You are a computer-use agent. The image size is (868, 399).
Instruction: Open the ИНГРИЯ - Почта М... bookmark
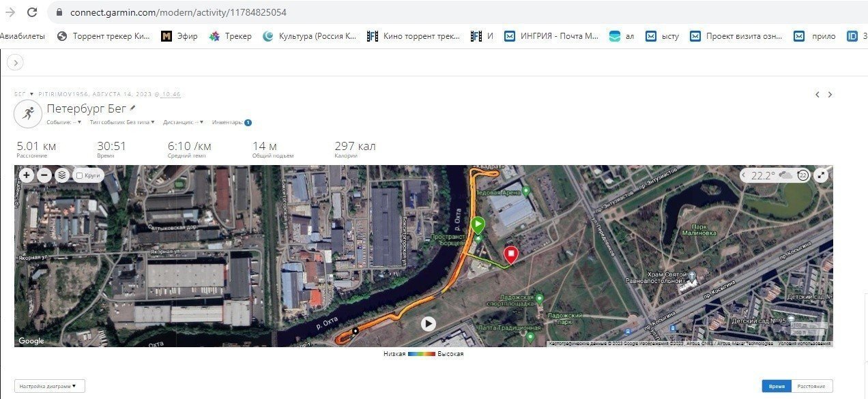(x=551, y=36)
